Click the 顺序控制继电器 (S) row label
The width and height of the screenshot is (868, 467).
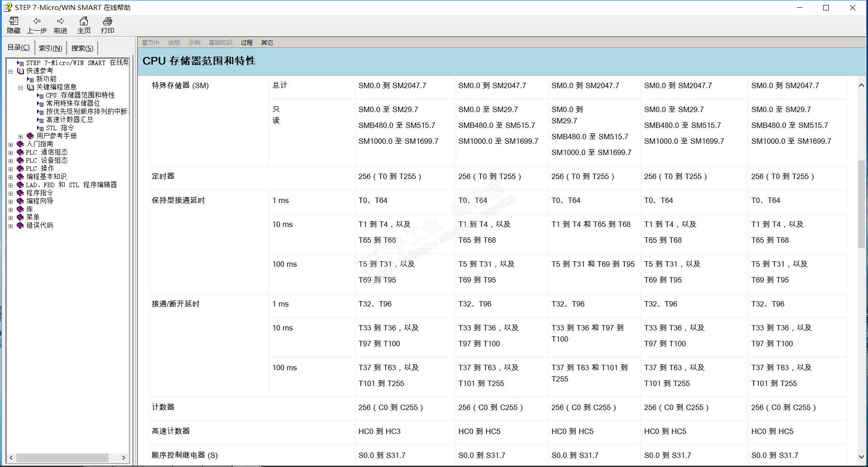click(184, 455)
